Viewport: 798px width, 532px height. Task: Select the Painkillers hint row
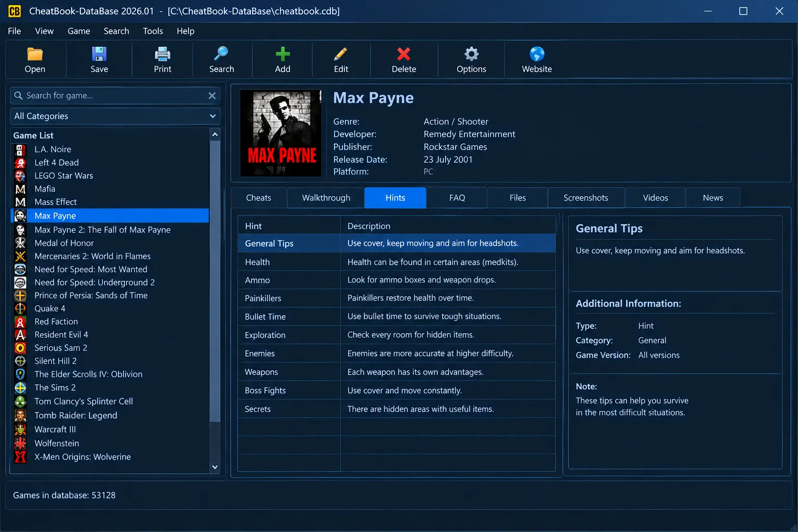(396, 298)
